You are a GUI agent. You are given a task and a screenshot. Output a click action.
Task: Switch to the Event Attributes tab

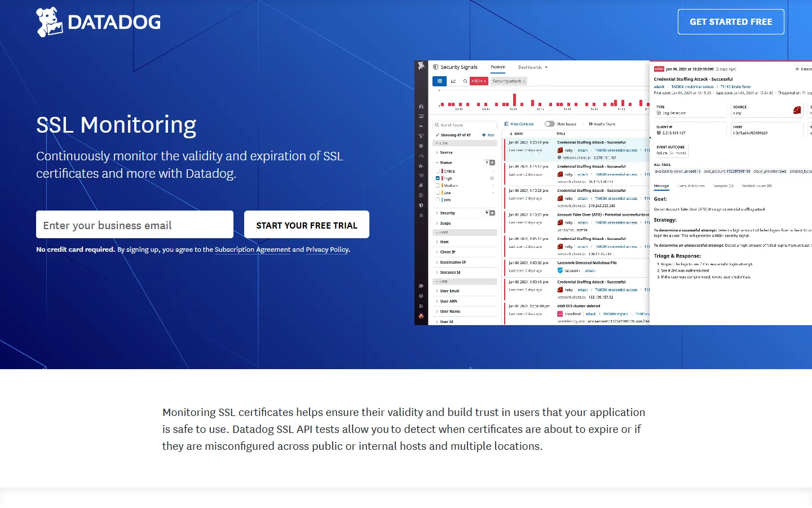[x=691, y=186]
